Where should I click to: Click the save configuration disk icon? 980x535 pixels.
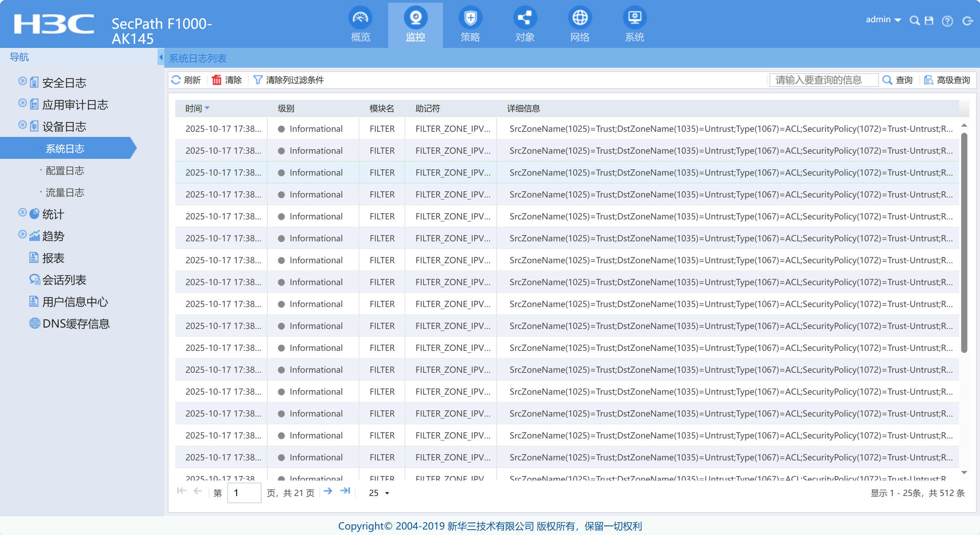pyautogui.click(x=929, y=20)
